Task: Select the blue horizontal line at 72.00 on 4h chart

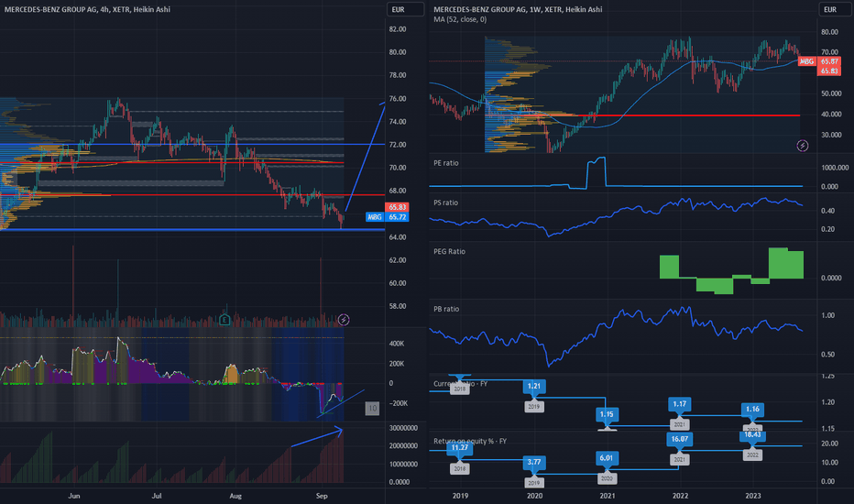Action: pos(192,145)
